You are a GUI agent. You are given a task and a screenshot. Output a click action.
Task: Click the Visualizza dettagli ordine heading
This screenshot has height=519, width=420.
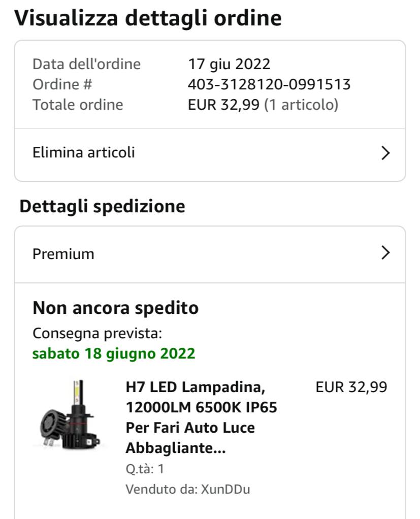pyautogui.click(x=148, y=18)
